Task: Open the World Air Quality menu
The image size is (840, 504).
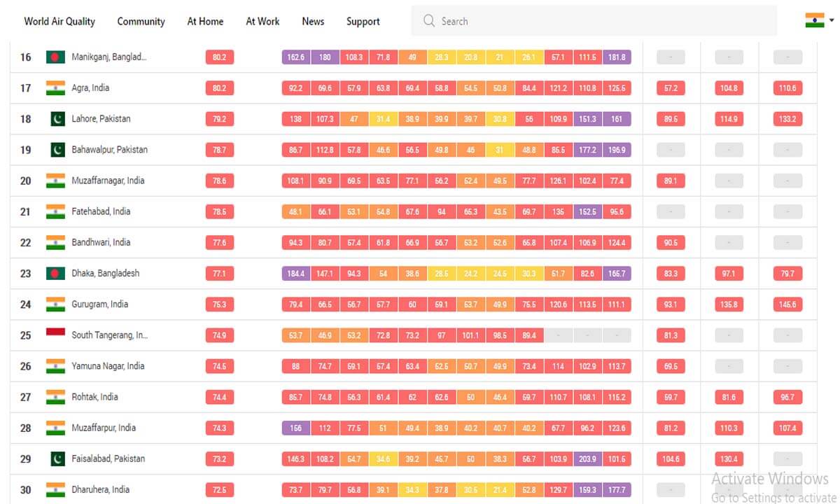Action: (59, 21)
